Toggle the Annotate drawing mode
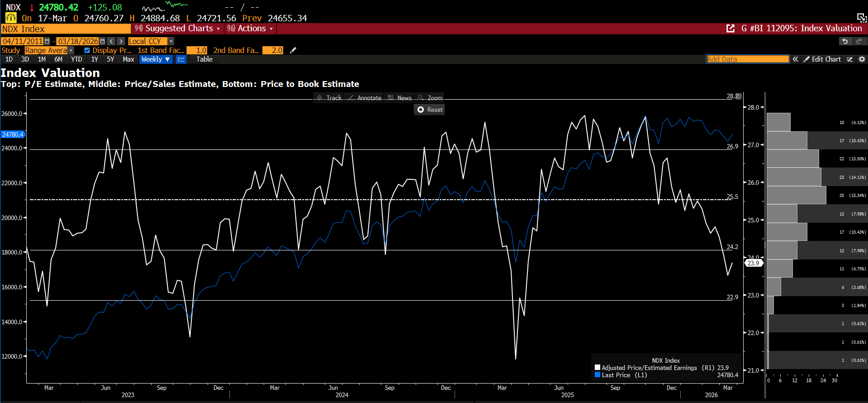This screenshot has height=403, width=868. [x=365, y=98]
